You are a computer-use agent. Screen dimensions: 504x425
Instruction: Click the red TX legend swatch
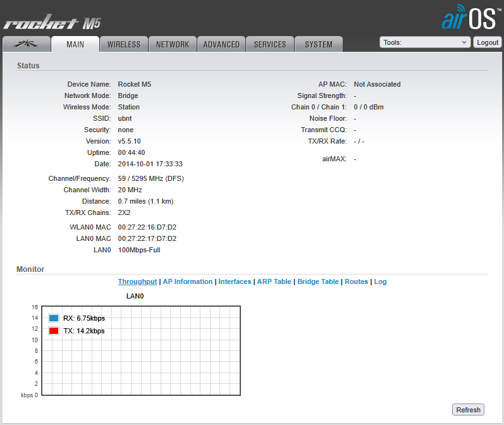point(54,331)
